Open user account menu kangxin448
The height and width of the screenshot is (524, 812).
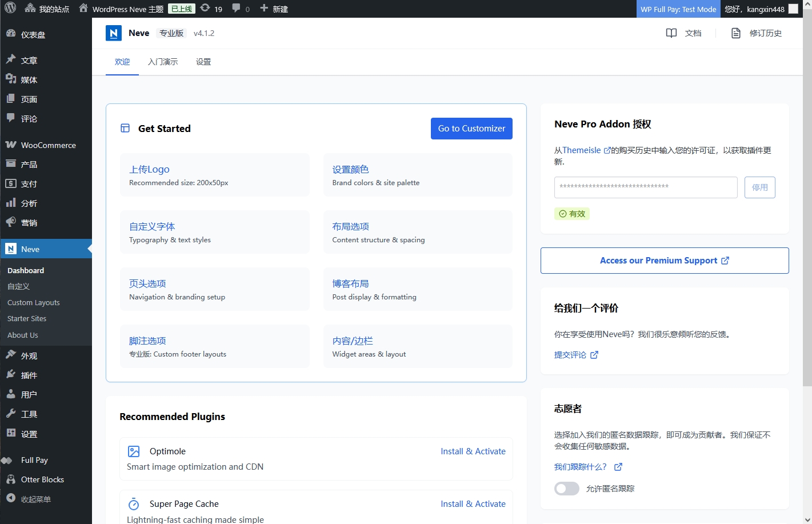click(761, 9)
